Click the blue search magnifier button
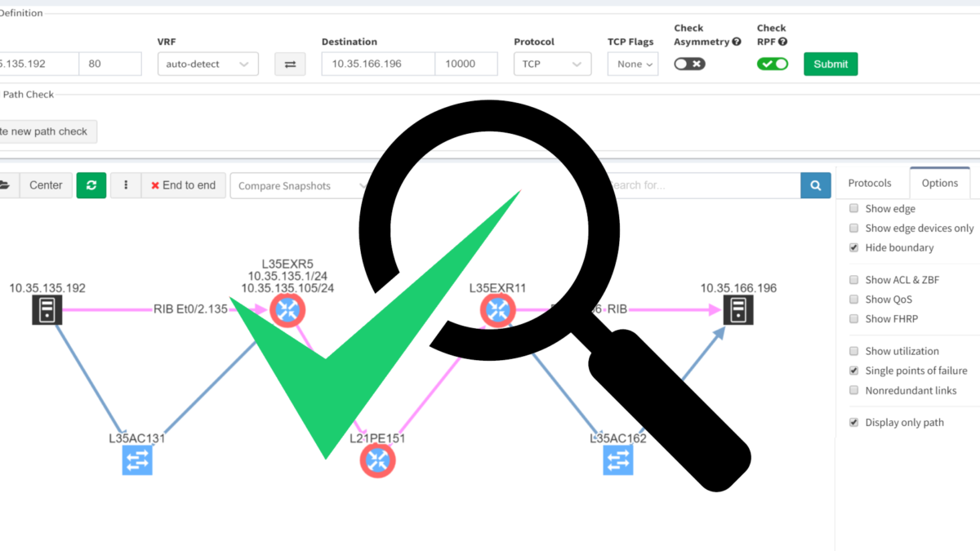The width and height of the screenshot is (980, 551). coord(815,185)
